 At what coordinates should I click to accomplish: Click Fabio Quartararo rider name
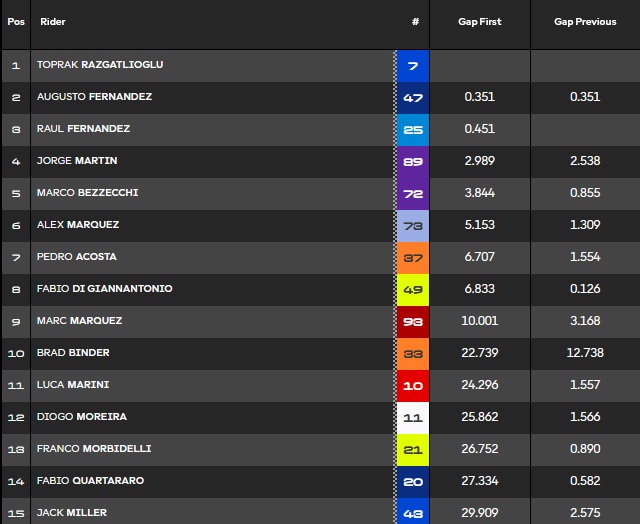(90, 480)
